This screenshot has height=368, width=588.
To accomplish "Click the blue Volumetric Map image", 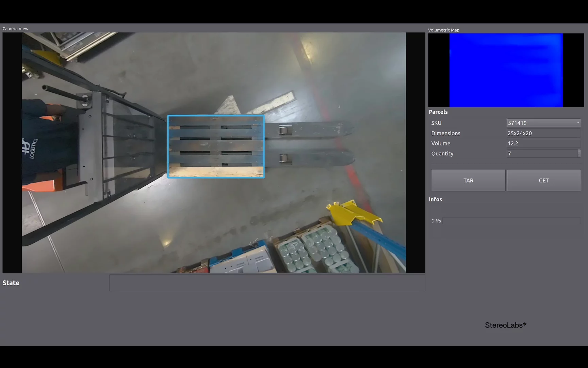I will tap(506, 70).
